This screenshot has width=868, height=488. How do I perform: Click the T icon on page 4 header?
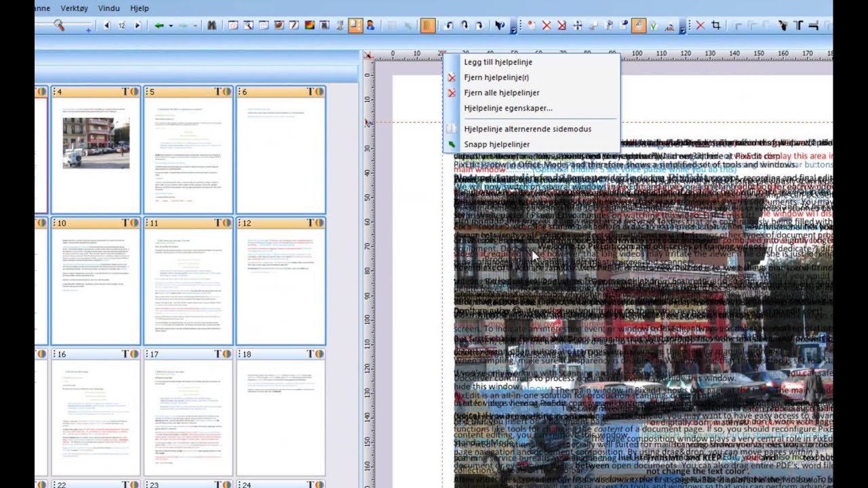pos(125,91)
